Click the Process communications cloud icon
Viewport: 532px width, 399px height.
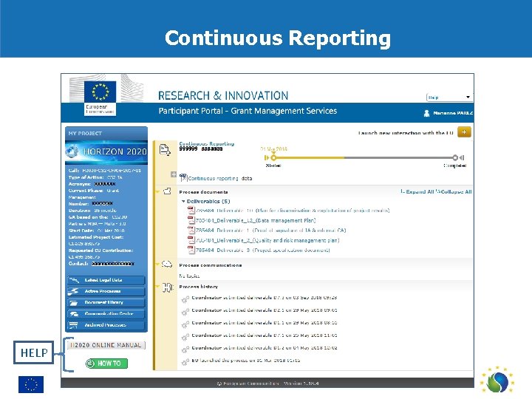[x=166, y=264]
